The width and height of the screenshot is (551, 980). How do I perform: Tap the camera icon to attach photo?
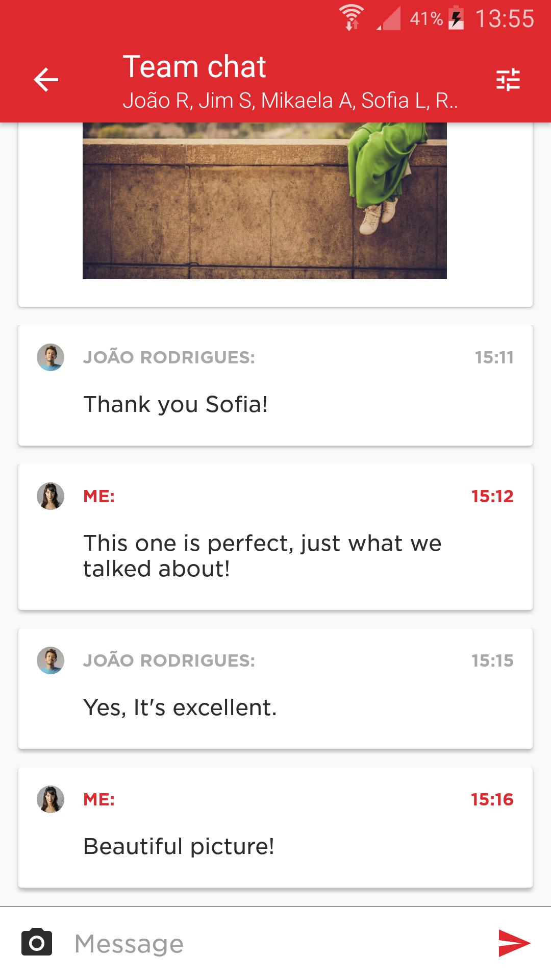[x=37, y=942]
